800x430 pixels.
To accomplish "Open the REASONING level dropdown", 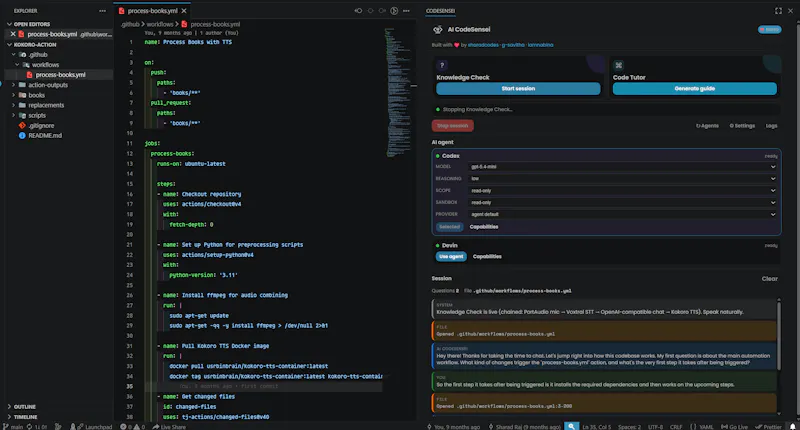I will [622, 179].
